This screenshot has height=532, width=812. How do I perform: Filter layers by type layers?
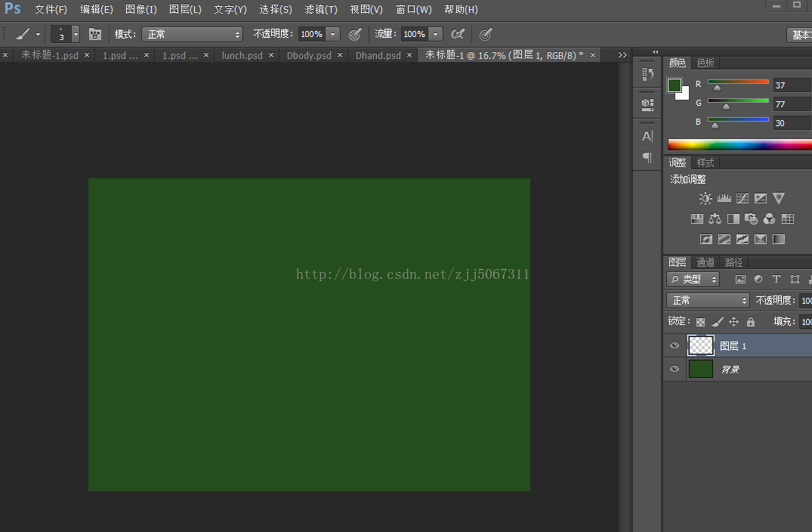[776, 279]
